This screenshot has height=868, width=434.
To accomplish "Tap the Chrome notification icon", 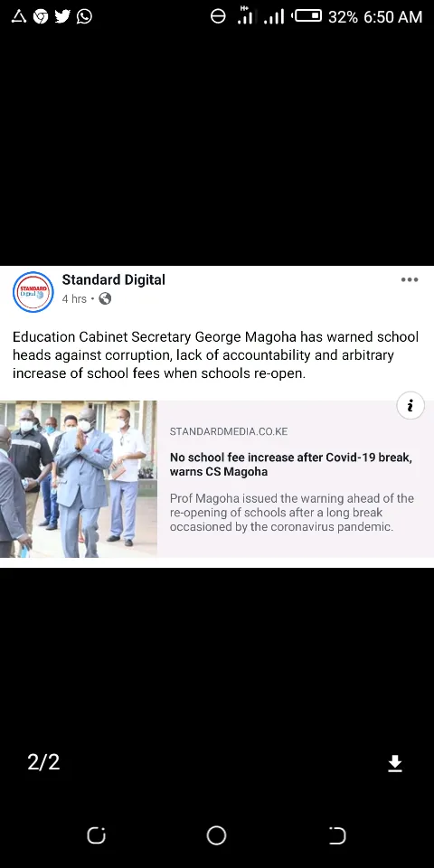I will [x=41, y=16].
